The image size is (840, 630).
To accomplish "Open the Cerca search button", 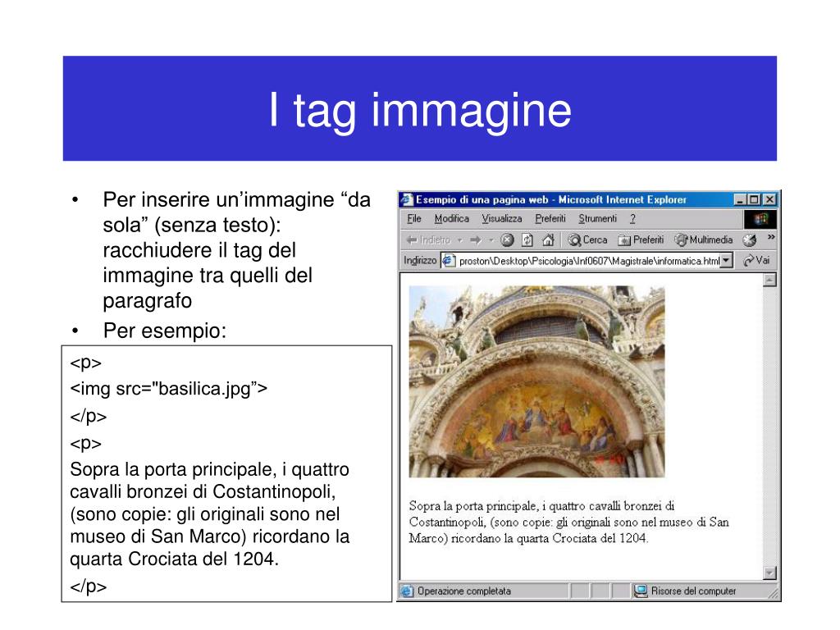I will [587, 240].
